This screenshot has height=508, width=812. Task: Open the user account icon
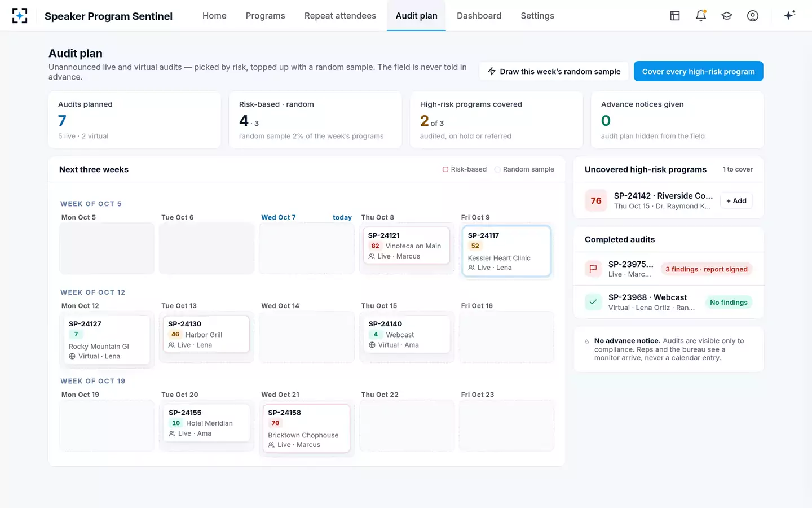coord(753,16)
